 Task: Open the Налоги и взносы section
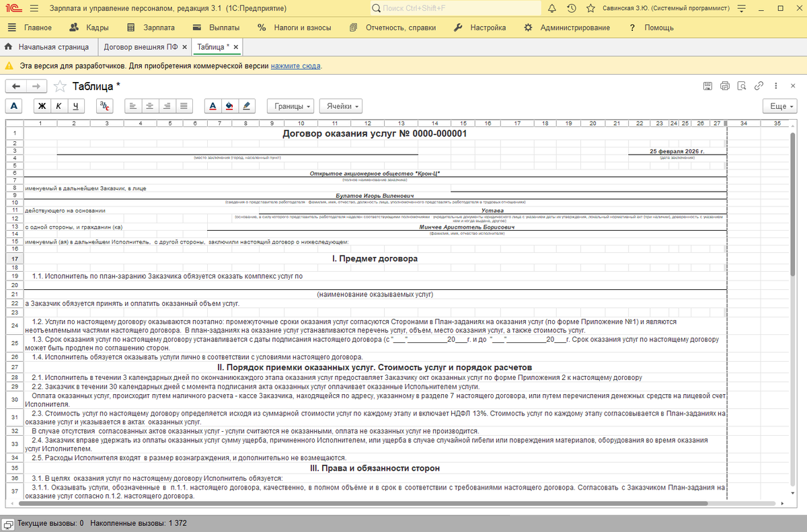[x=294, y=28]
